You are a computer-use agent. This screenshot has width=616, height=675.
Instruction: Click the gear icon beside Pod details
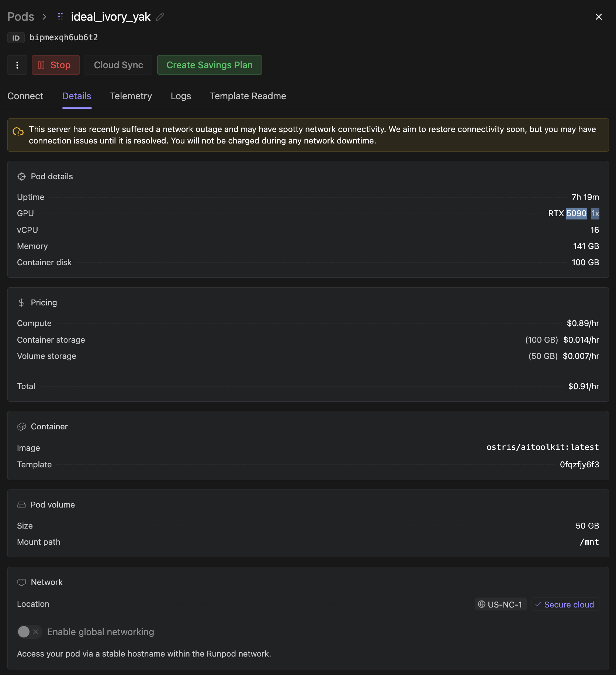click(21, 176)
